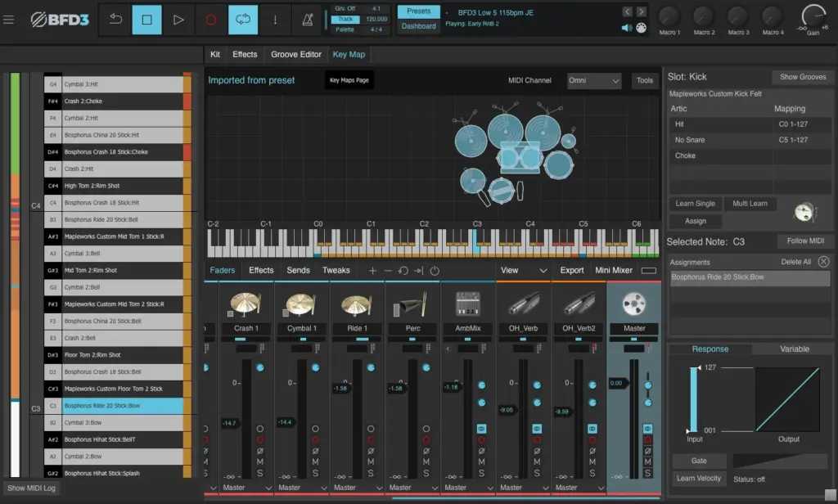Open the Tools menu
The width and height of the screenshot is (838, 504).
point(645,81)
